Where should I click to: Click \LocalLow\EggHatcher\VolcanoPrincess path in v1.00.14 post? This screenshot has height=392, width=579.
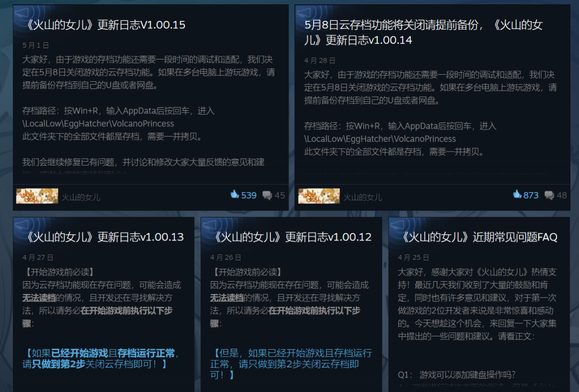[380, 139]
